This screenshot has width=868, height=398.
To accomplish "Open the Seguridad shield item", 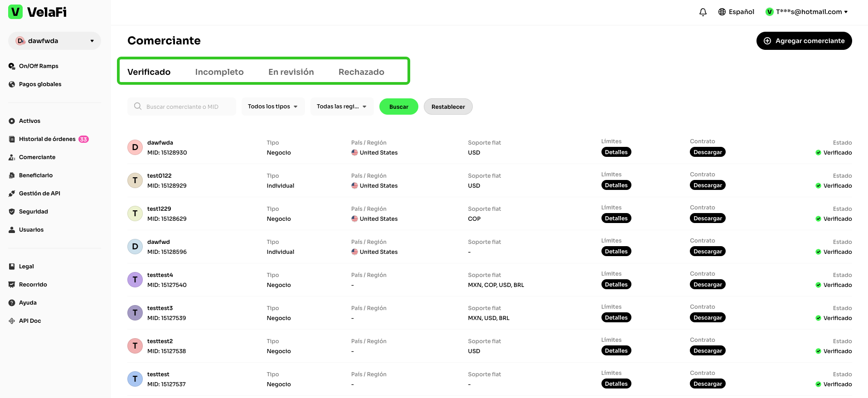I will pos(33,212).
